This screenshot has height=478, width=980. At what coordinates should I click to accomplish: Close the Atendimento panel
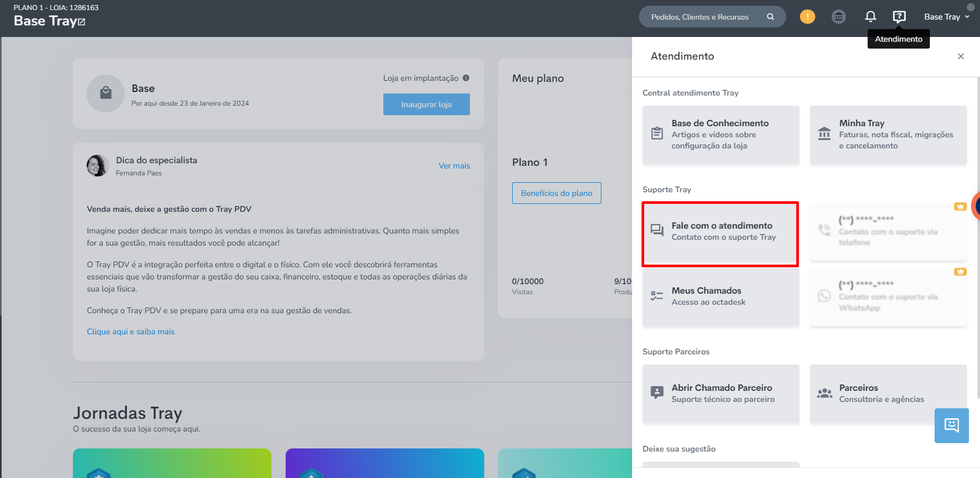[x=961, y=57]
